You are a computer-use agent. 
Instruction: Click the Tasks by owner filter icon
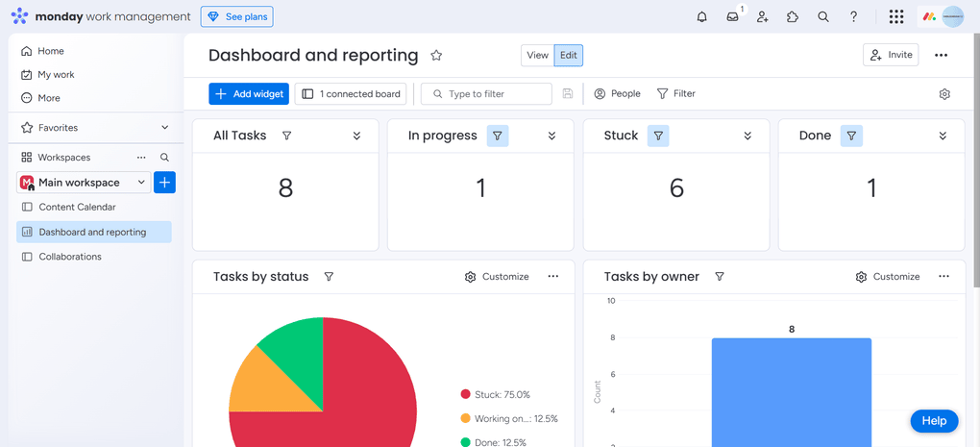tap(720, 277)
